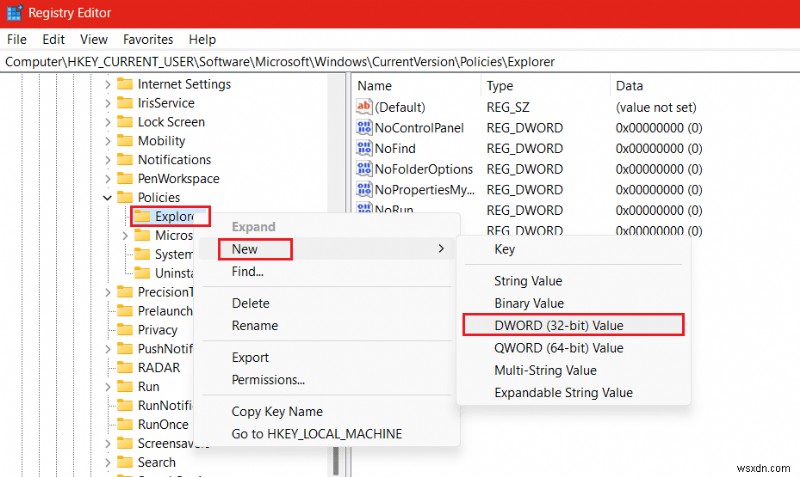This screenshot has width=800, height=477.
Task: Click the RADAR folder icon
Action: (x=125, y=367)
